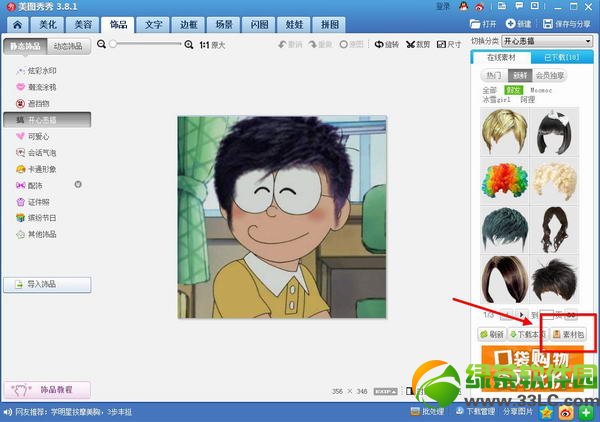600x422 pixels.
Task: Switch to 动态饰品 toggle
Action: tap(68, 45)
